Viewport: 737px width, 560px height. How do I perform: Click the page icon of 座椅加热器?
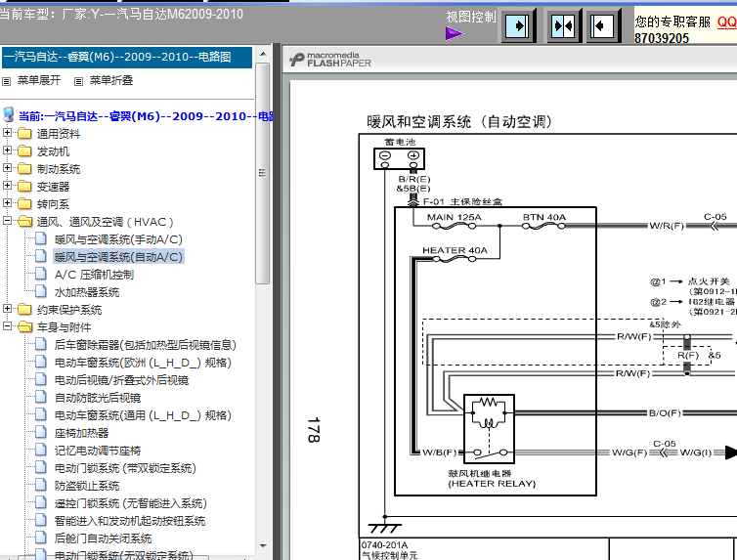pyautogui.click(x=41, y=433)
